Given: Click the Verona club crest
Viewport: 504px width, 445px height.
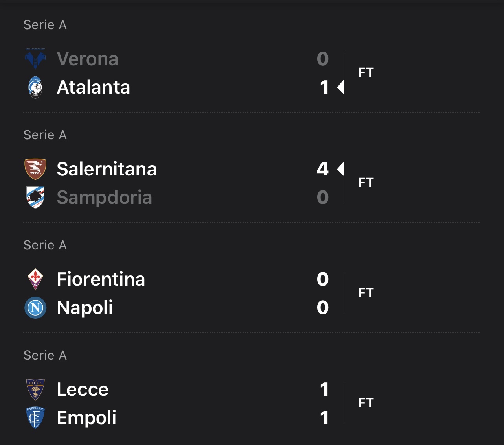Looking at the screenshot, I should [35, 59].
